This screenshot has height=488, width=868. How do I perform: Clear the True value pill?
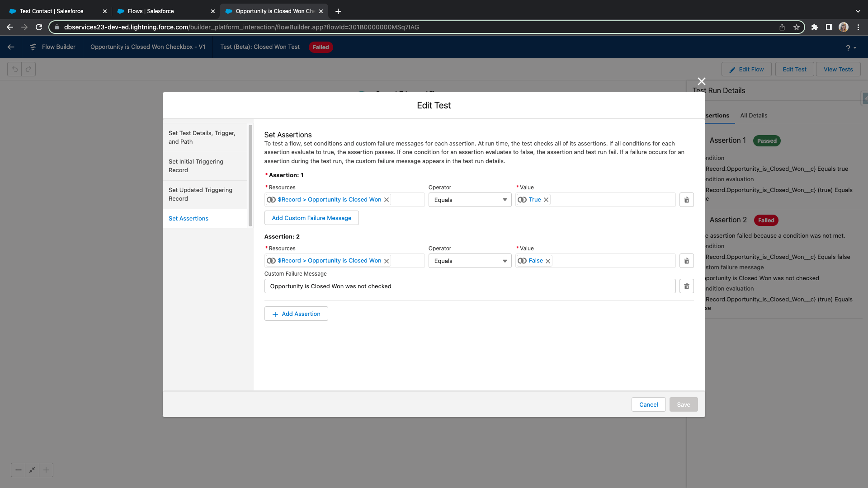(546, 200)
